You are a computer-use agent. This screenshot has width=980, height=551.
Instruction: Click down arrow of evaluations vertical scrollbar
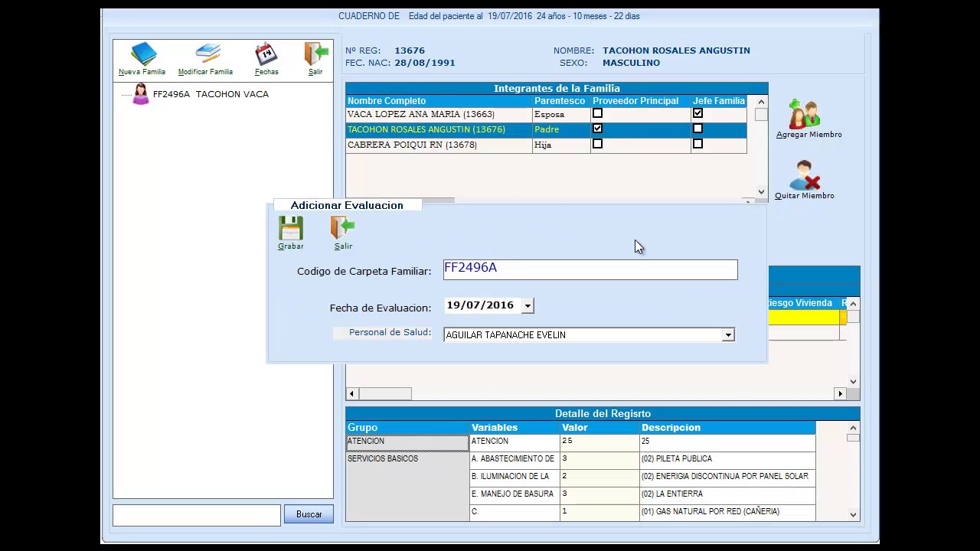[x=853, y=381]
